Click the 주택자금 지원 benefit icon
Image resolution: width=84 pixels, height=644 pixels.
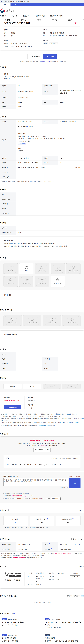[10, 281]
